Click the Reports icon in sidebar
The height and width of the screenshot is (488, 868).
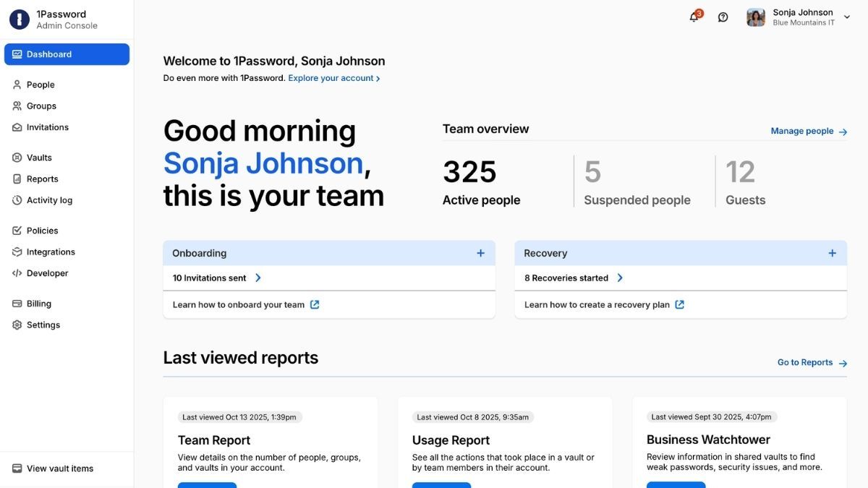pyautogui.click(x=17, y=179)
